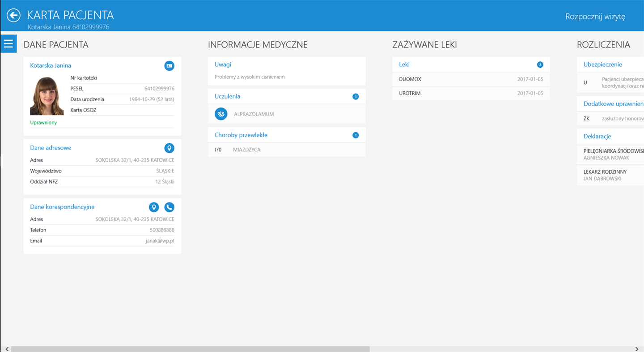Click the map pin icon in Dane adresowe
Viewport: 644px width, 352px height.
coord(169,148)
